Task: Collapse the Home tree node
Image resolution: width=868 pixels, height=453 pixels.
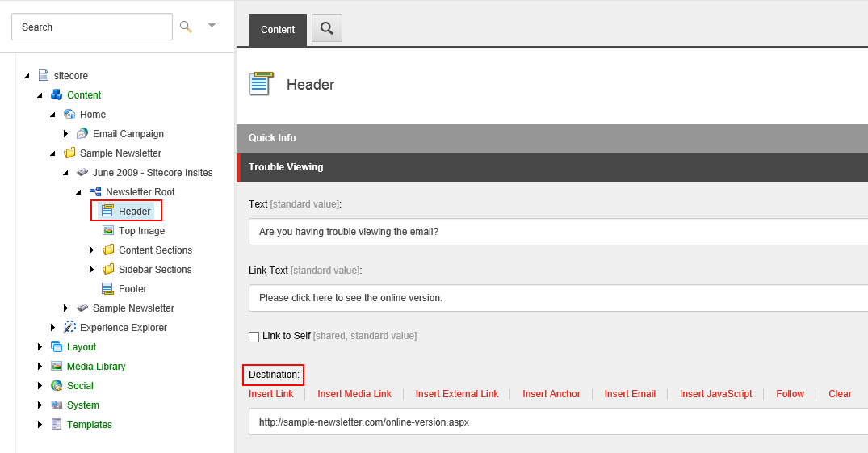Action: click(x=53, y=115)
